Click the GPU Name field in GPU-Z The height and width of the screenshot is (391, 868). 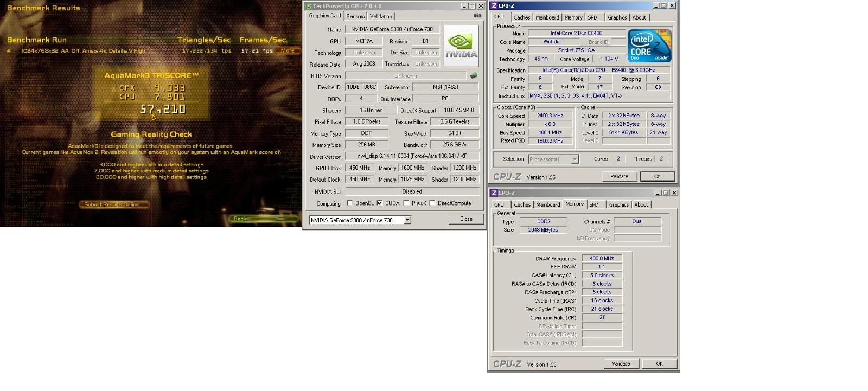point(393,29)
